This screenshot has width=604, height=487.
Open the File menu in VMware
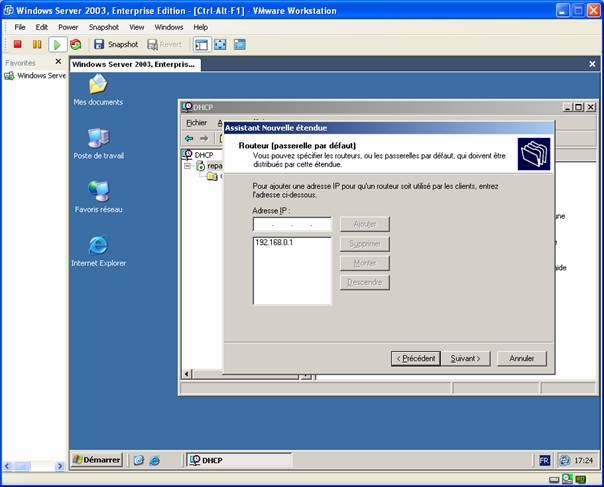pyautogui.click(x=20, y=27)
